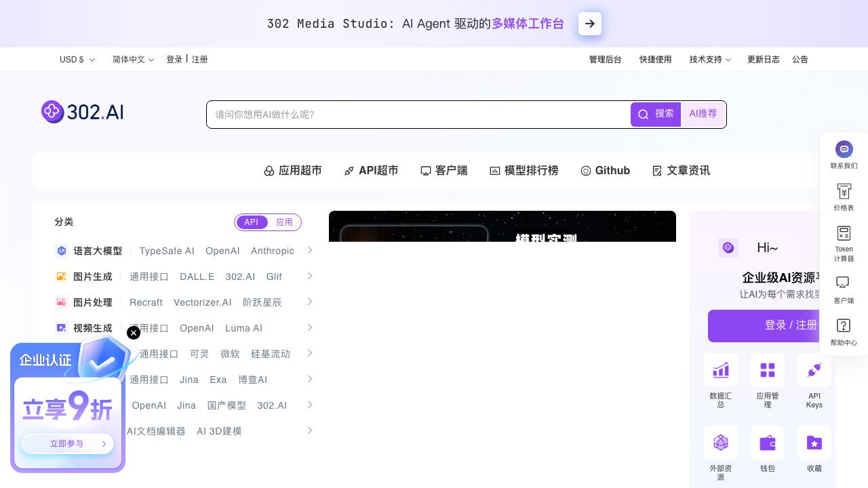The height and width of the screenshot is (488, 868).
Task: Open the 客户端 nav tab
Action: 444,171
